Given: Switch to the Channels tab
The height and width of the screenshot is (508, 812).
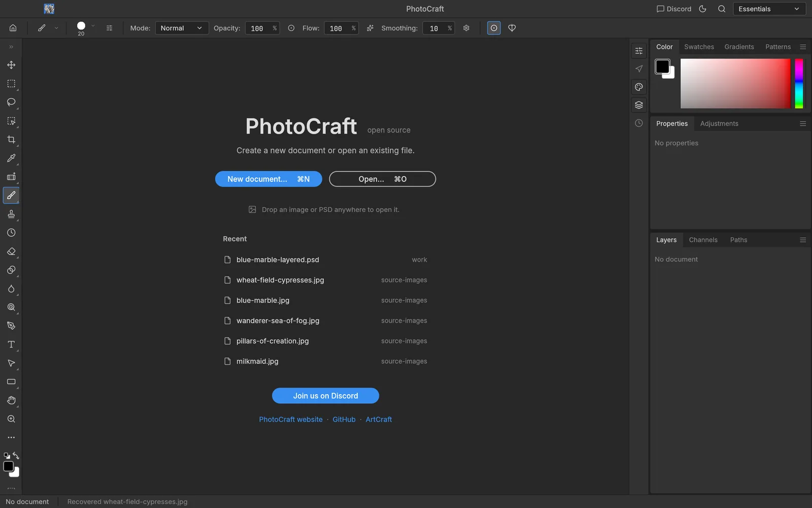Looking at the screenshot, I should (x=703, y=240).
